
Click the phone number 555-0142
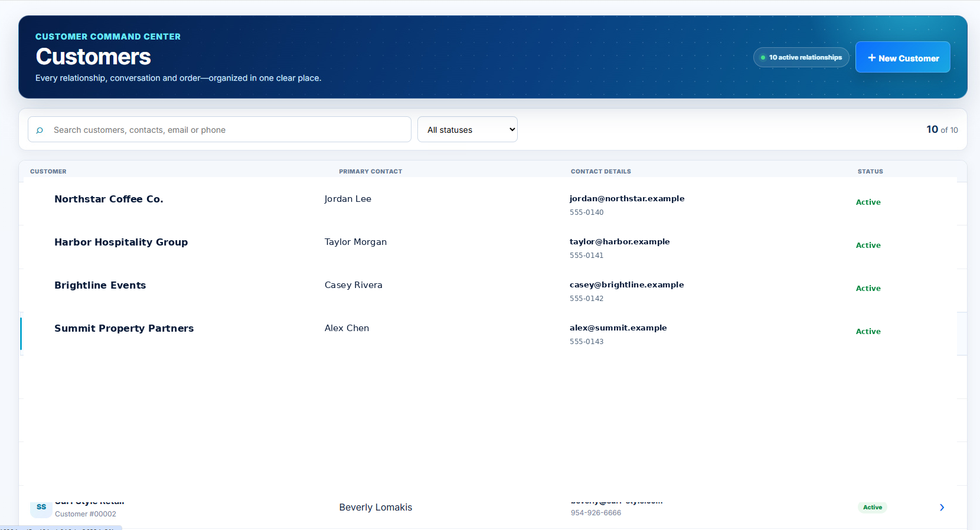(x=587, y=299)
